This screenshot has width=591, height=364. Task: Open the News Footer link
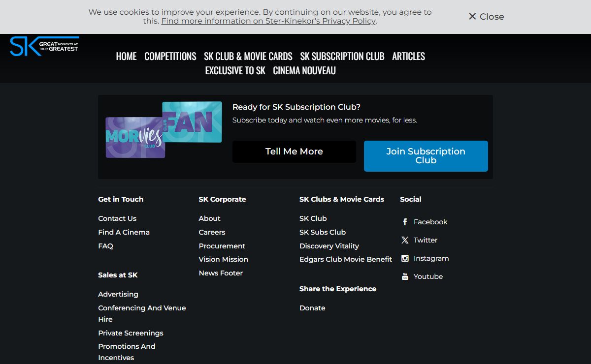221,273
